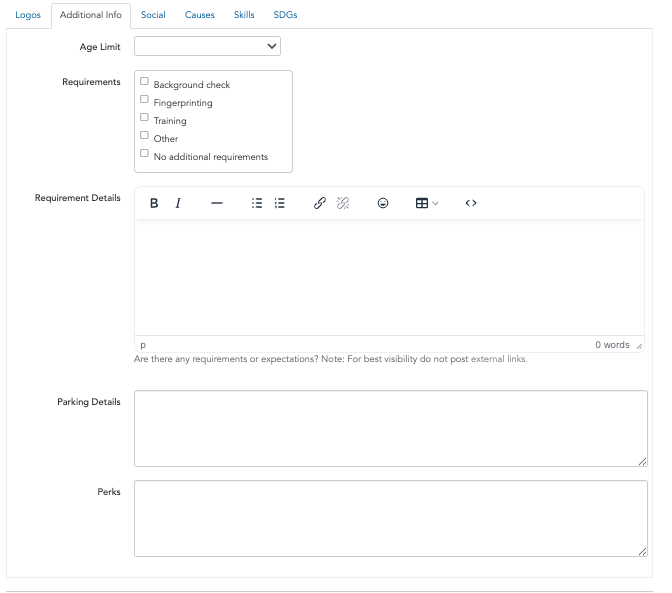This screenshot has width=672, height=593.
Task: Click the Perks box resize handle
Action: pos(642,551)
